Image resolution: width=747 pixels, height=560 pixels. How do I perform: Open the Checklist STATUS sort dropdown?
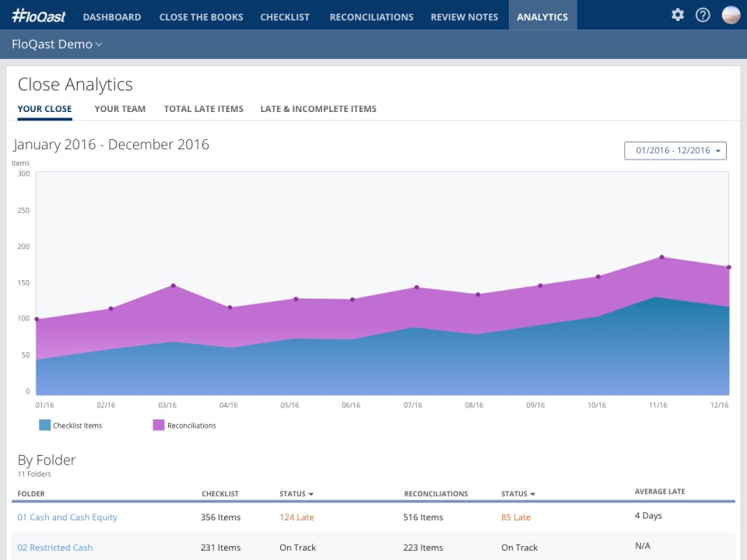[296, 493]
